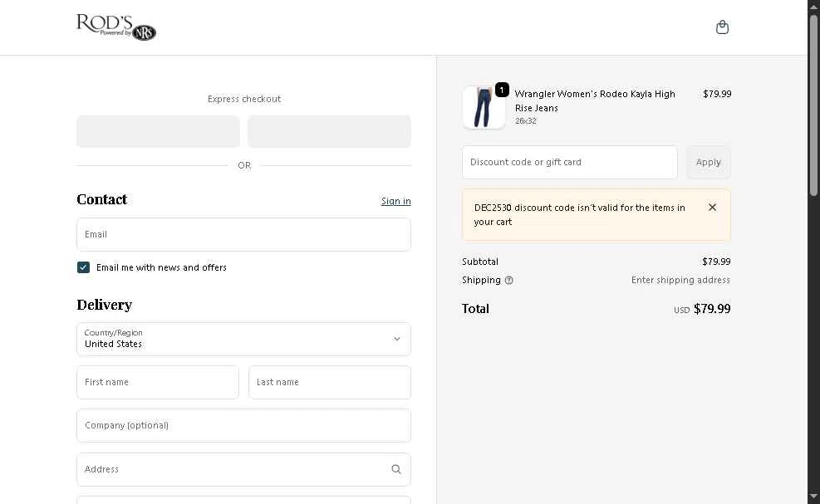820x504 pixels.
Task: Click the Sign in link
Action: (396, 201)
